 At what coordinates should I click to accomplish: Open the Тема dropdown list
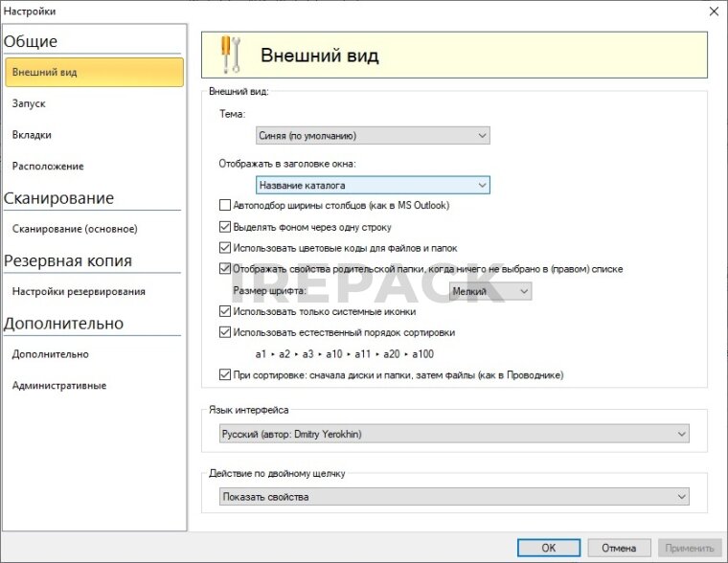pos(373,136)
